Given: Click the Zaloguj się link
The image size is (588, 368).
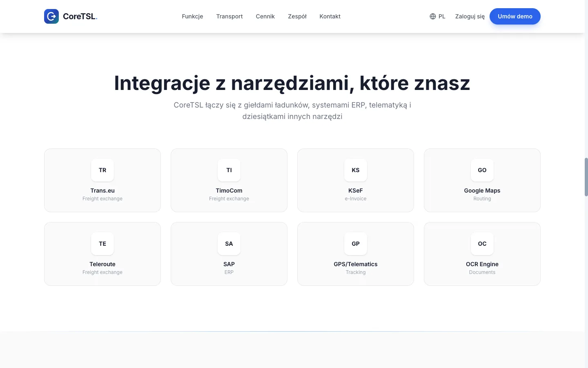Looking at the screenshot, I should click(x=470, y=16).
